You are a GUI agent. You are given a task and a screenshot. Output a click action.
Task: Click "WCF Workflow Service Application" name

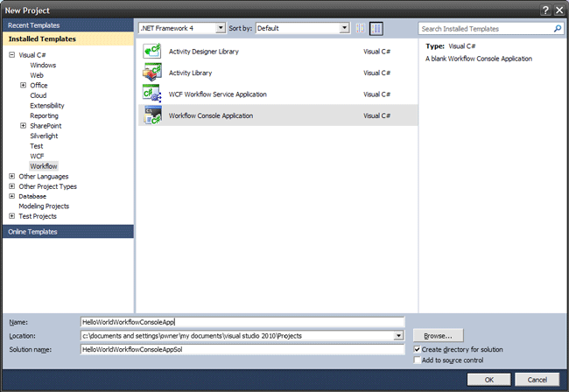[x=218, y=94]
